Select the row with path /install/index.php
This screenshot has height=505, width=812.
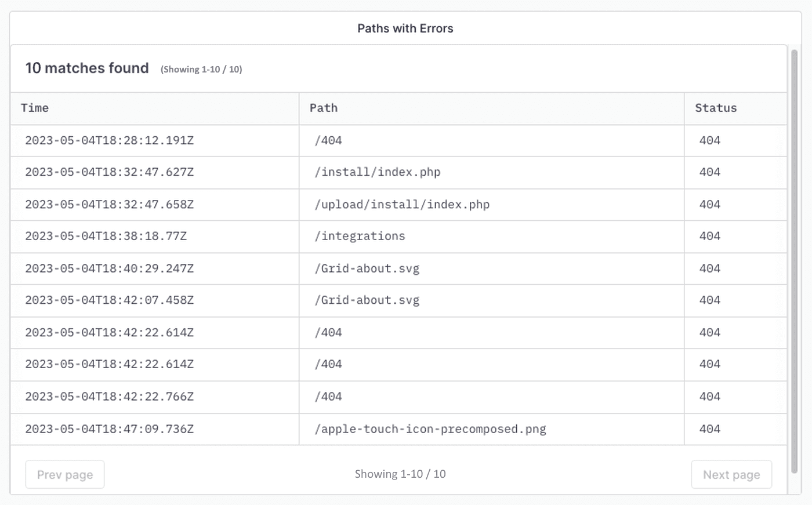377,172
